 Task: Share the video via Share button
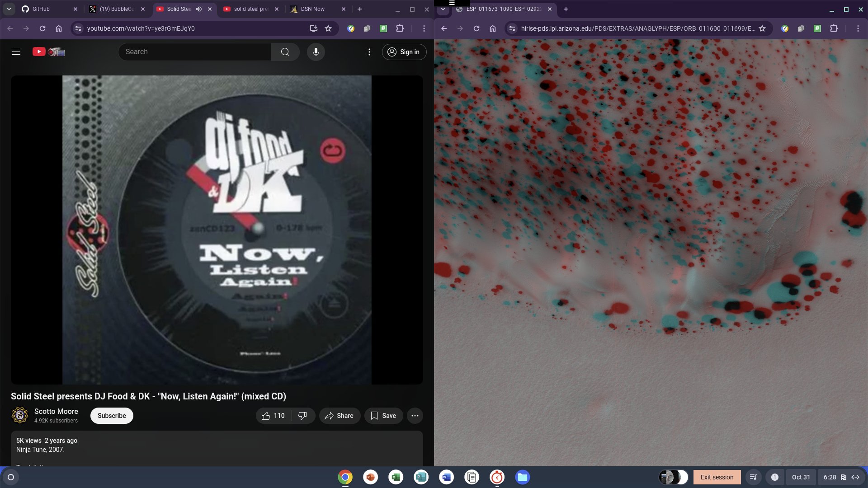tap(340, 416)
